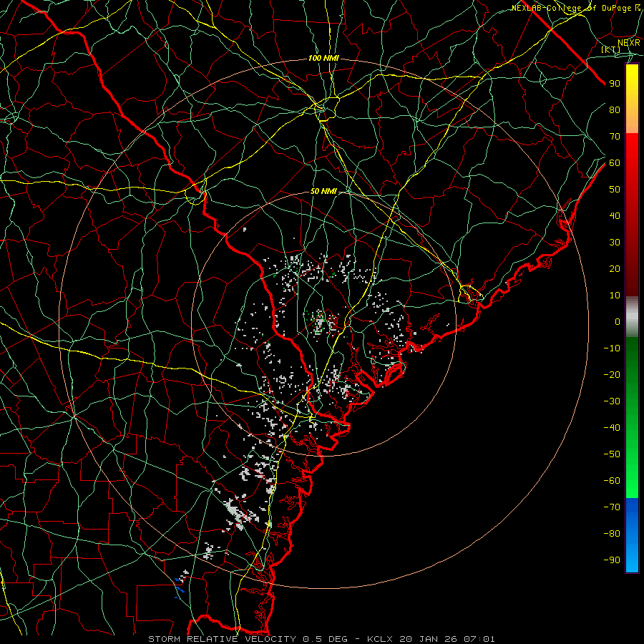Click the 100 NMI range ring label
The height and width of the screenshot is (644, 644).
pyautogui.click(x=323, y=59)
